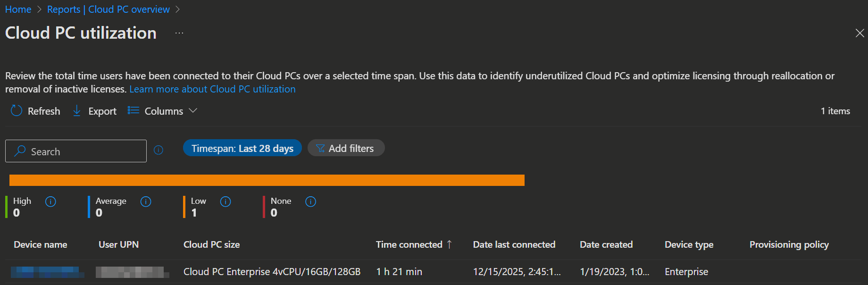Screen dimensions: 868x285
Task: Show info tooltip for Average utilization
Action: point(146,201)
